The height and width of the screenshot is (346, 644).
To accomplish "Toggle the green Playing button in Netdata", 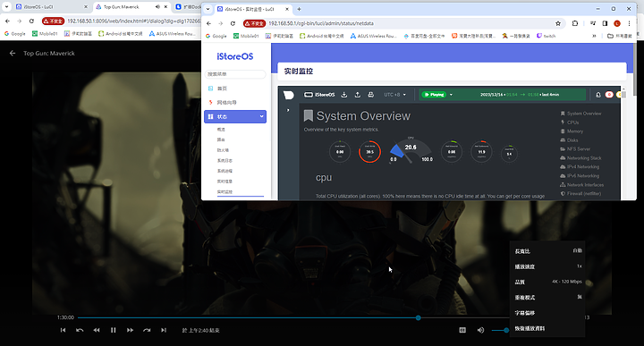I will (434, 95).
